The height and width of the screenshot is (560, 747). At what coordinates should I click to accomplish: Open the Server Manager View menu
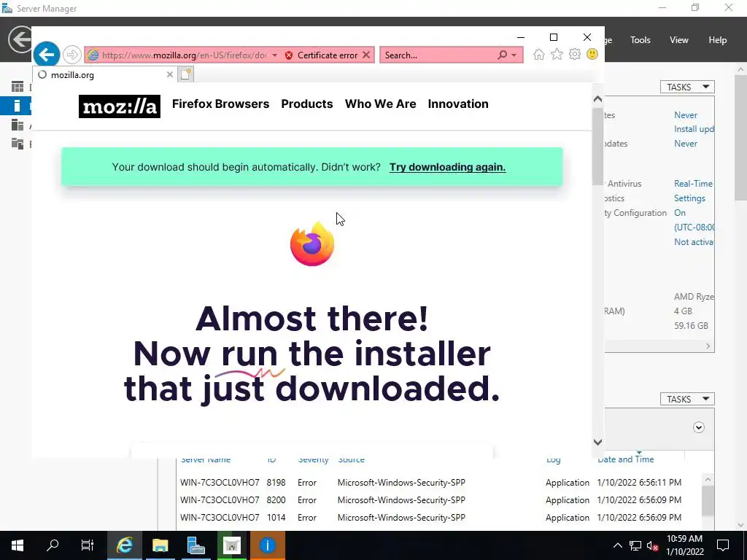point(679,40)
